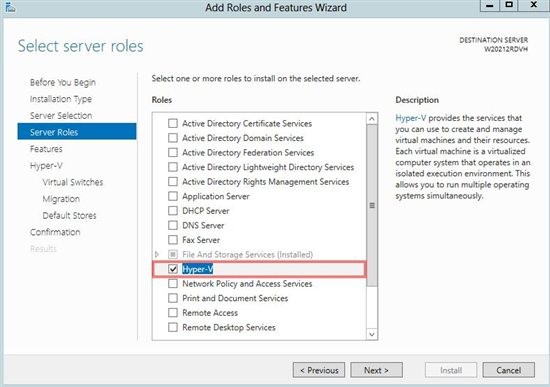Viewport: 550px width, 387px height.
Task: Enable the Application Server role checkbox
Action: [173, 196]
